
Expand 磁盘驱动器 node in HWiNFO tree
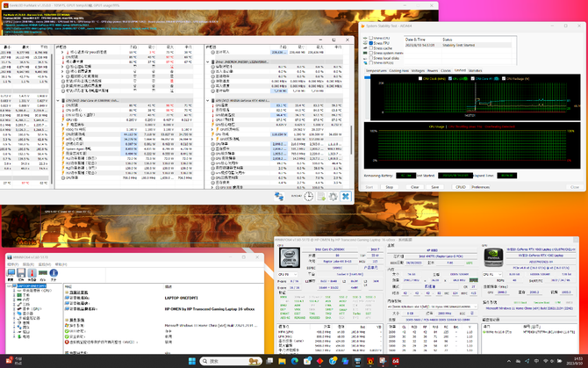pyautogui.click(x=14, y=318)
